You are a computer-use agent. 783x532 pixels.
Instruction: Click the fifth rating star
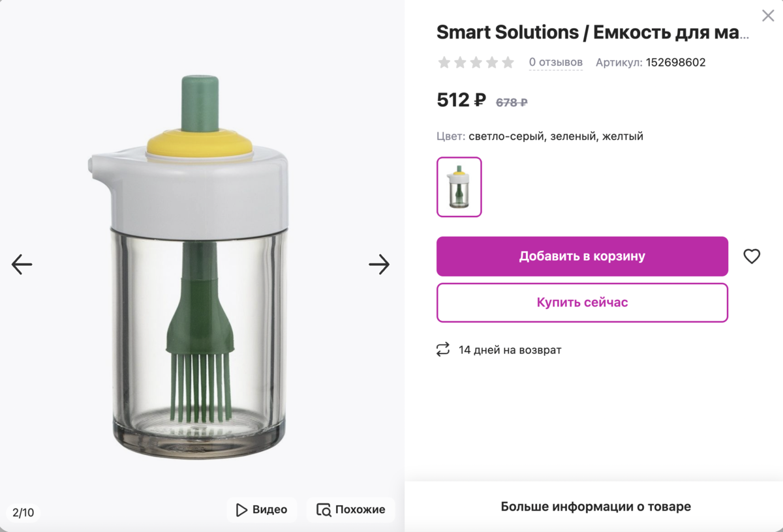(x=508, y=63)
